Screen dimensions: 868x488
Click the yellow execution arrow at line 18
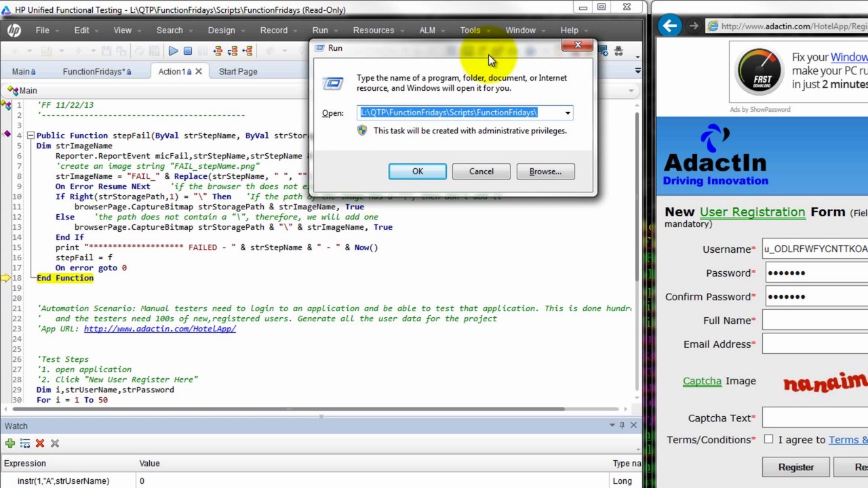pyautogui.click(x=6, y=278)
